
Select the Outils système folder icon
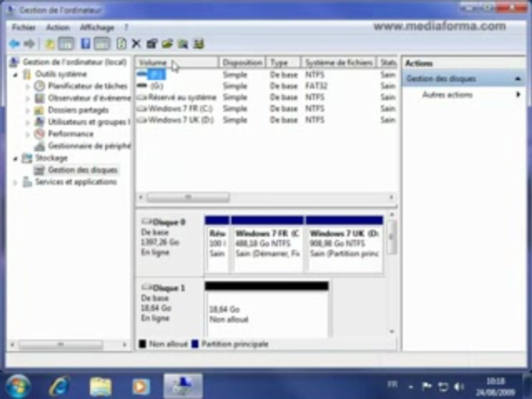pyautogui.click(x=27, y=74)
